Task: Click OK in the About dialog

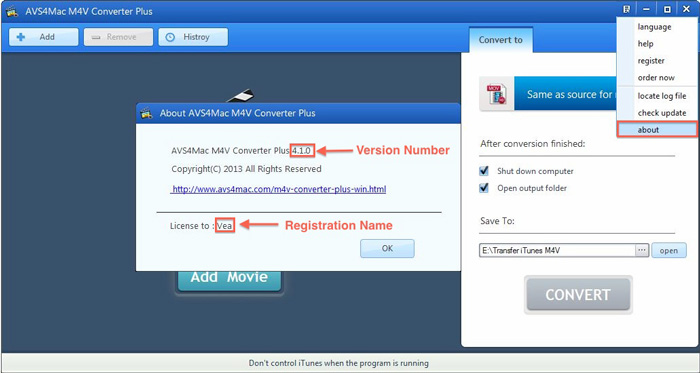Action: pos(388,249)
